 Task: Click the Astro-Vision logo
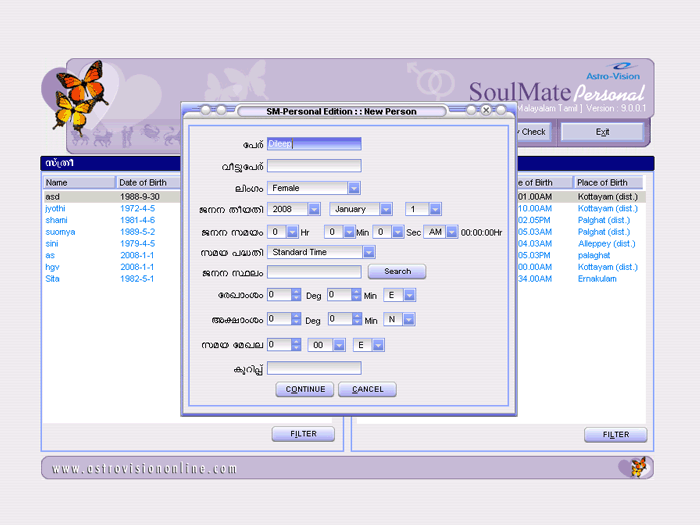(614, 72)
